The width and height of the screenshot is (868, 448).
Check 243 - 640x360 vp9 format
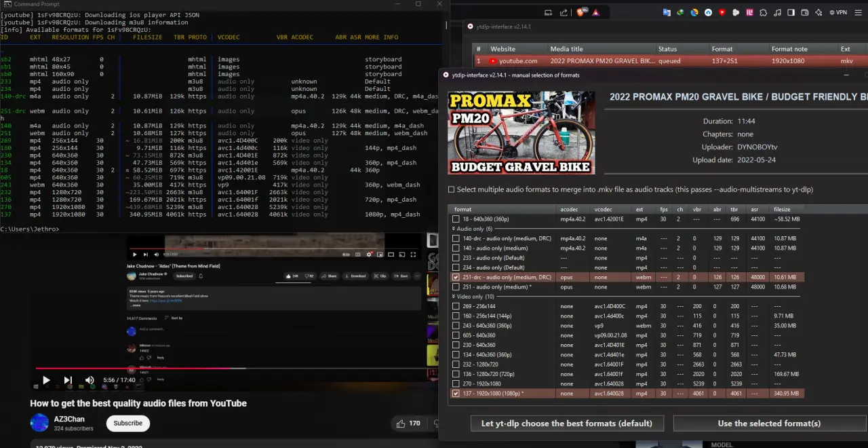[456, 325]
